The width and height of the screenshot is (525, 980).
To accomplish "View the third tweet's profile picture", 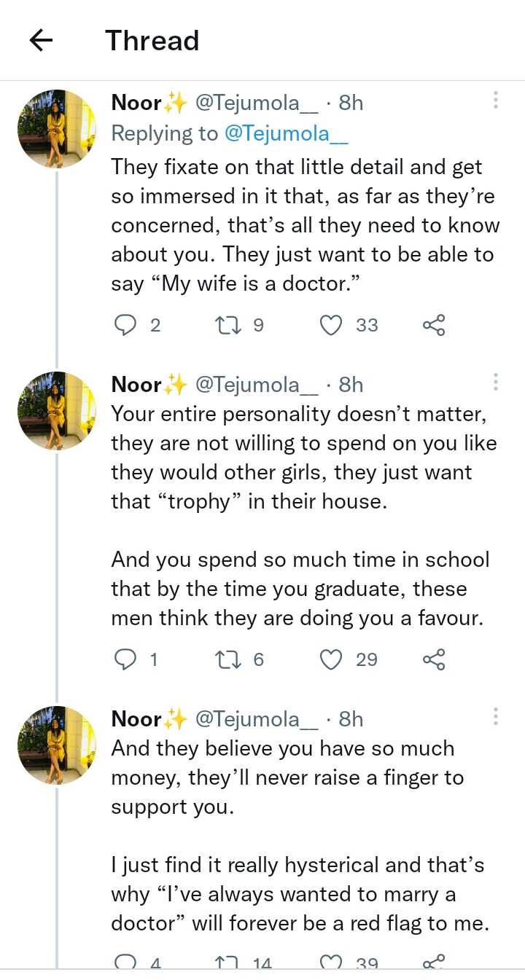I will click(x=57, y=745).
